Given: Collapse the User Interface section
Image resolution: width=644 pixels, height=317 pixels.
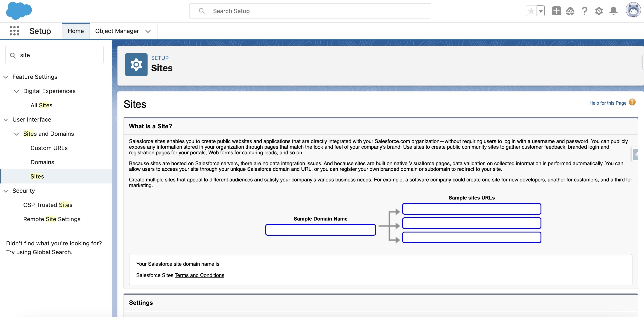Looking at the screenshot, I should coord(6,120).
